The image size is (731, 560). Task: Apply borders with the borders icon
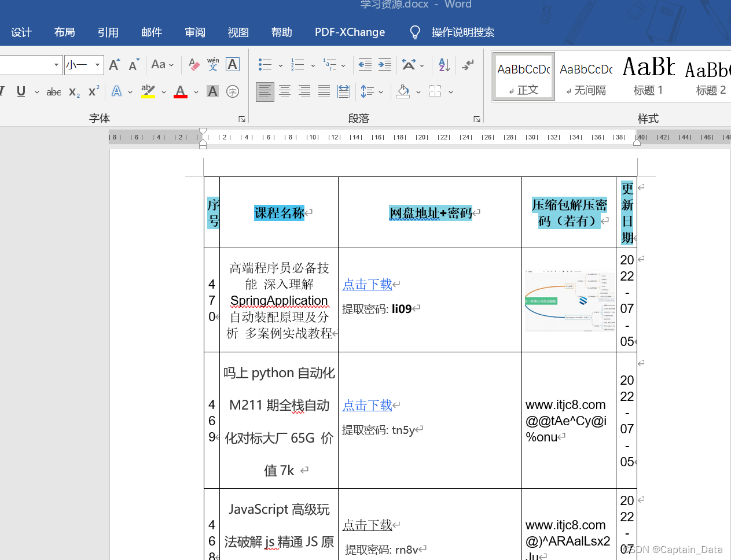435,91
